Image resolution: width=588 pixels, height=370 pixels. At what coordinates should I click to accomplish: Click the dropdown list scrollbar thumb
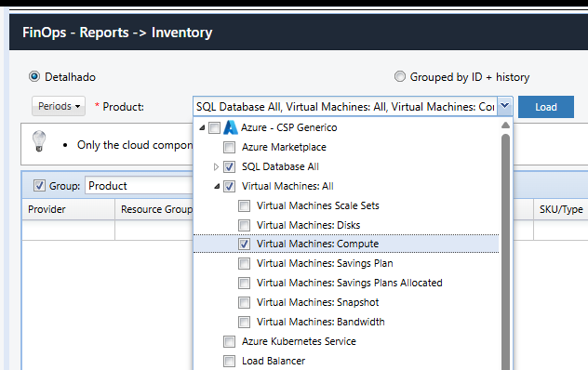(x=505, y=251)
